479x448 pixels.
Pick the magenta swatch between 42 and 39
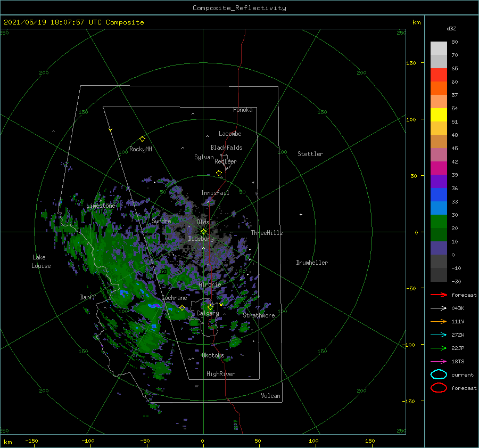pos(439,168)
